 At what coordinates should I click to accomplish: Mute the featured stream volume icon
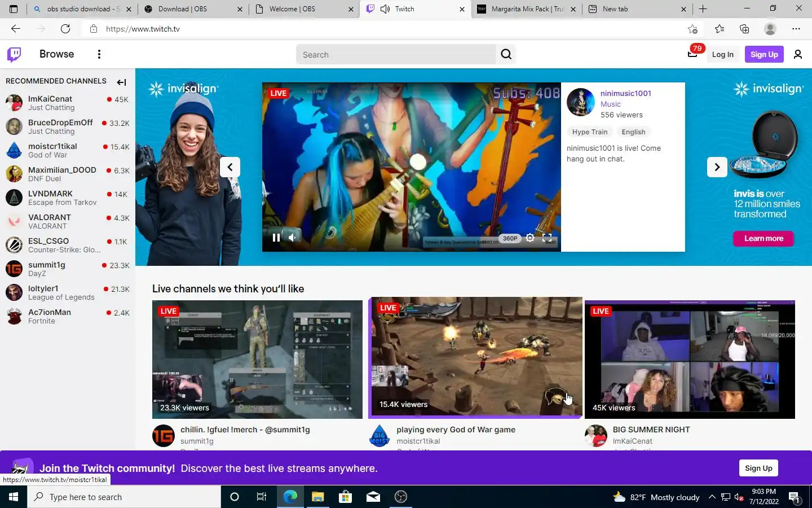pyautogui.click(x=292, y=238)
